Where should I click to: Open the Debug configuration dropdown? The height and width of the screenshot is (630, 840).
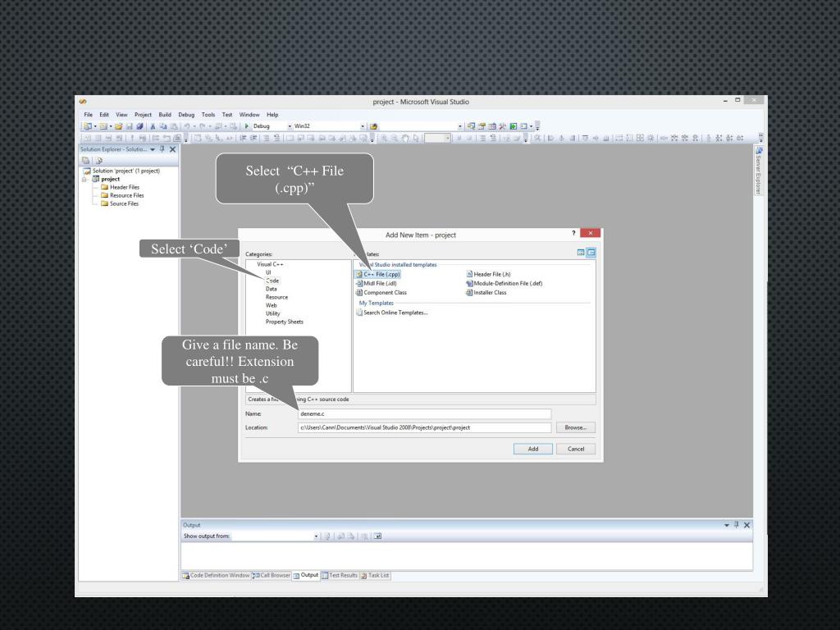(x=290, y=126)
